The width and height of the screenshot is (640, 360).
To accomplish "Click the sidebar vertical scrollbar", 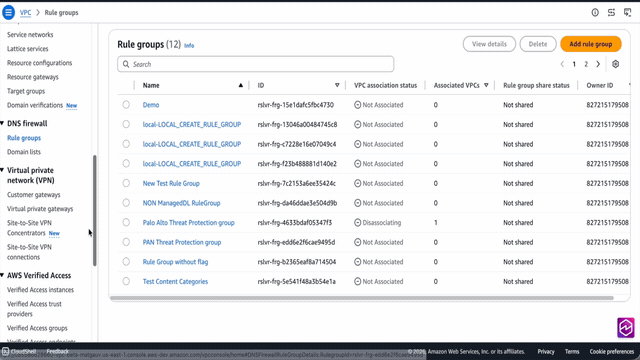I will 95,210.
